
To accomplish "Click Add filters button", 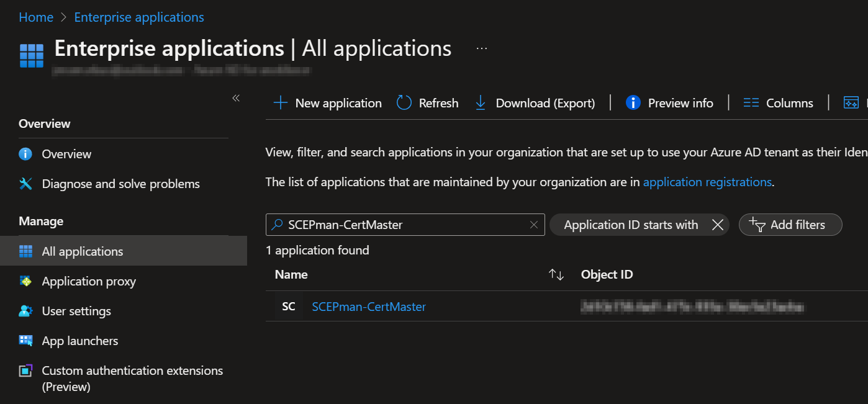I will click(x=790, y=225).
